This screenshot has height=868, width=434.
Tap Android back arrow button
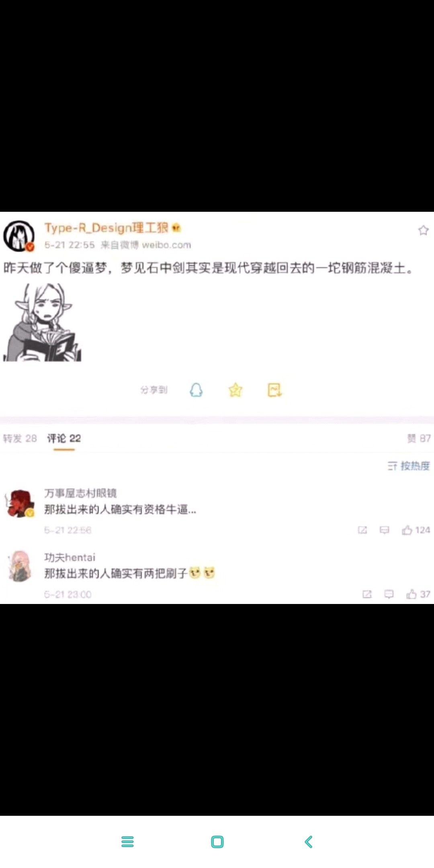309,841
